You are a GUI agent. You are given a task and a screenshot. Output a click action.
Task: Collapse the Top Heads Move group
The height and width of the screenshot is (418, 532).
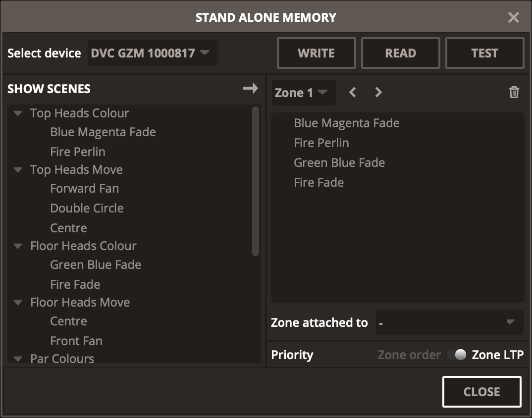(x=18, y=170)
